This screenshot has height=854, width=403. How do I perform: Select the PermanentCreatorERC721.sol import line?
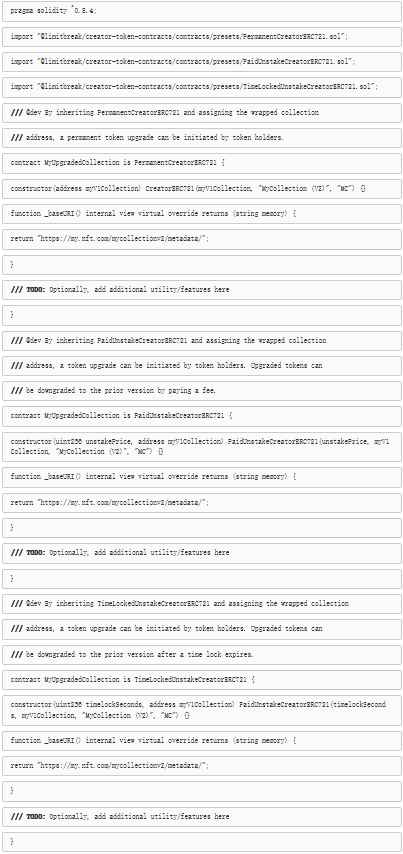[x=202, y=36]
